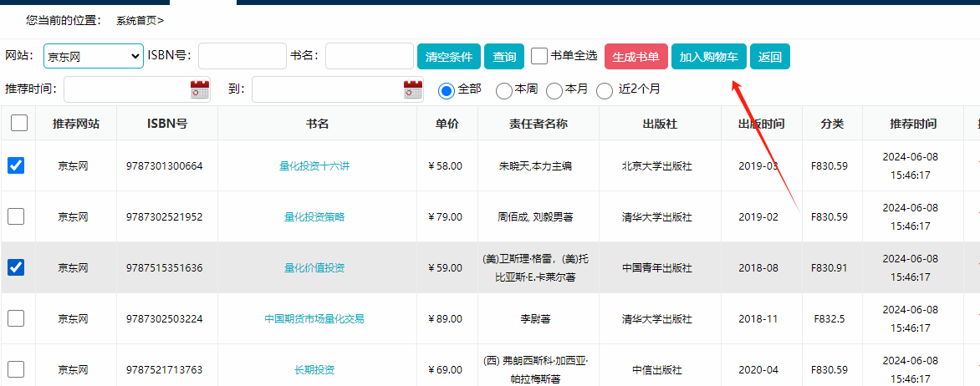Toggle the select-all checkbox in table header

[x=19, y=124]
